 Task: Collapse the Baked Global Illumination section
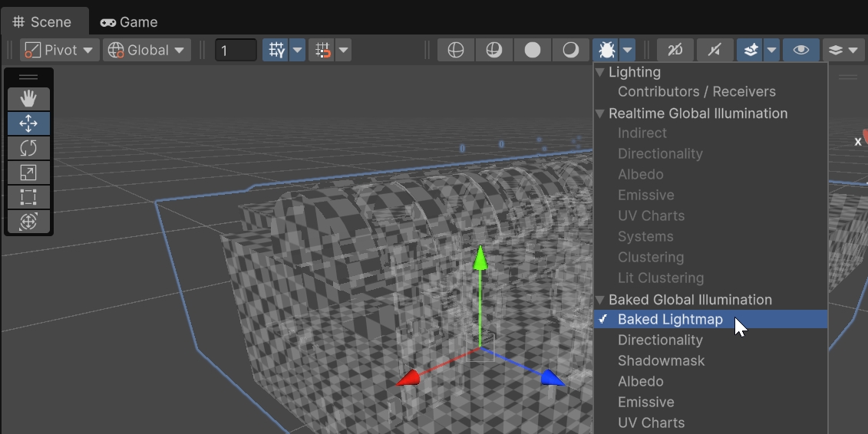600,300
